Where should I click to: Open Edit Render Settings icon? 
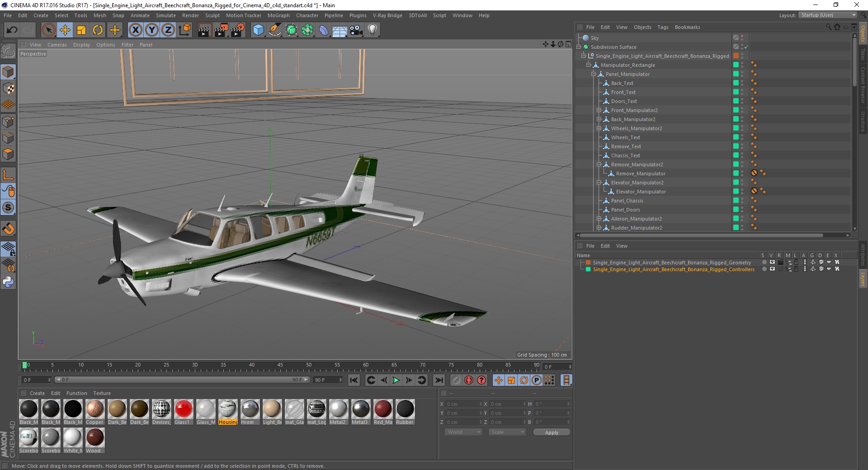pyautogui.click(x=237, y=30)
